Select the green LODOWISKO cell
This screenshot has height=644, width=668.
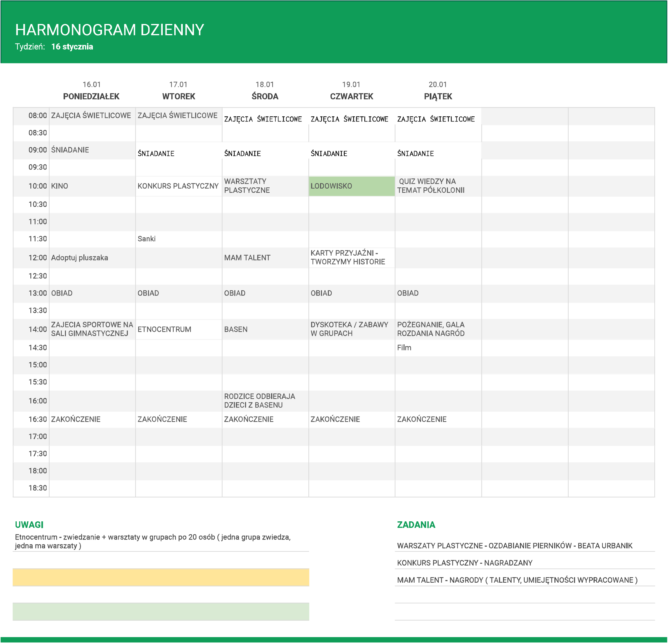[351, 186]
